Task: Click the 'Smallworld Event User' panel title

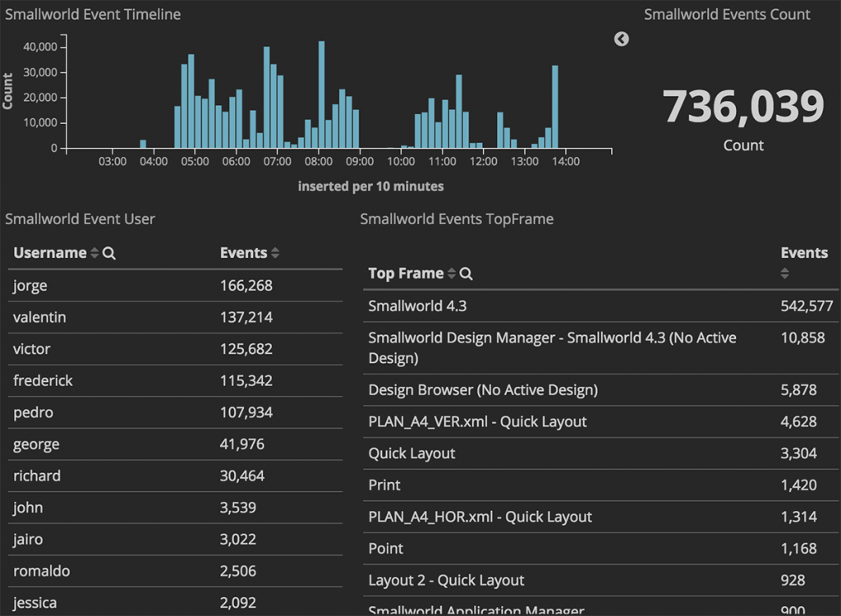Action: [80, 219]
